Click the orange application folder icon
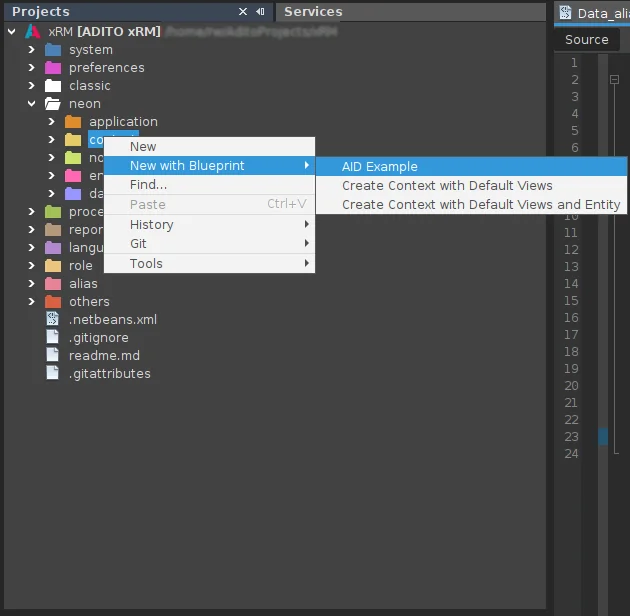 pyautogui.click(x=73, y=122)
